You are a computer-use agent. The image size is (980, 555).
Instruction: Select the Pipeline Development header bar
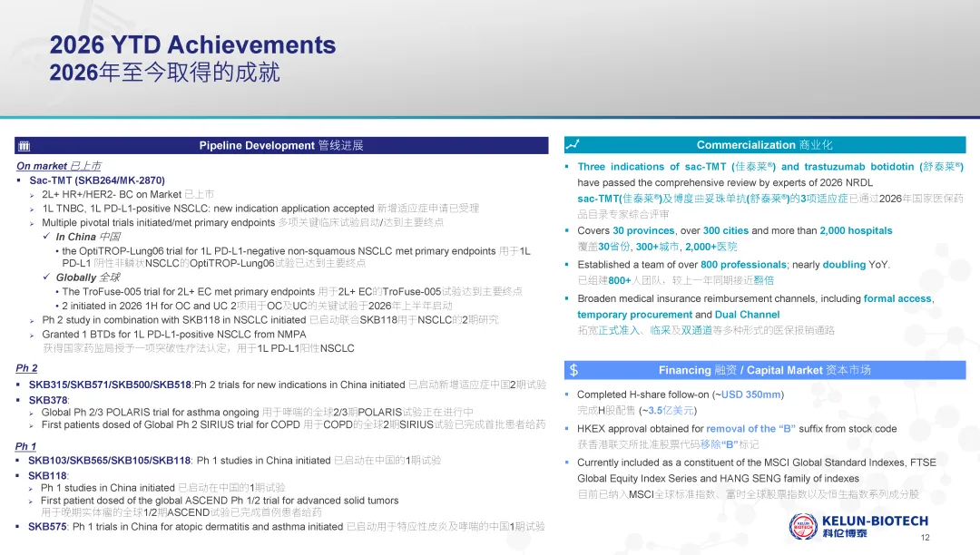(x=281, y=145)
